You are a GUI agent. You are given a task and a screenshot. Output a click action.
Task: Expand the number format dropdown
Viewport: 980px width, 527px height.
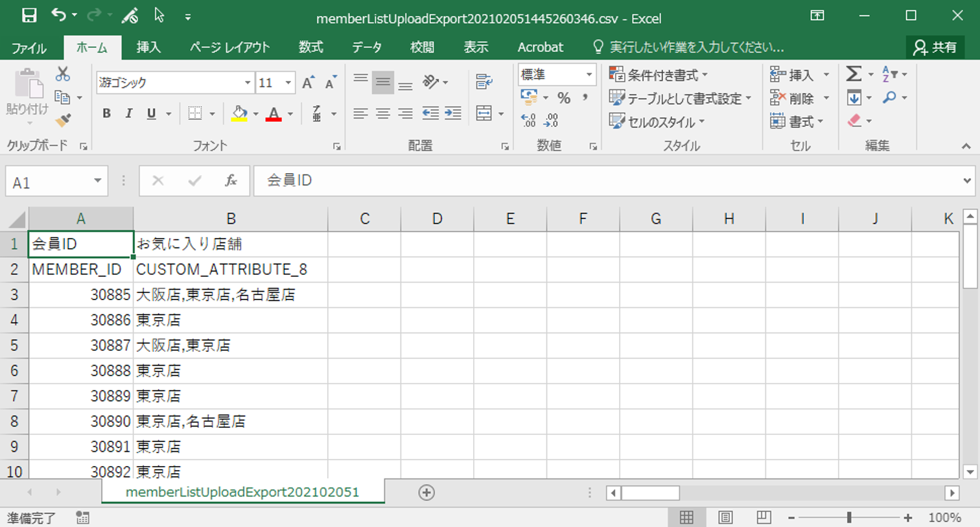pyautogui.click(x=589, y=75)
